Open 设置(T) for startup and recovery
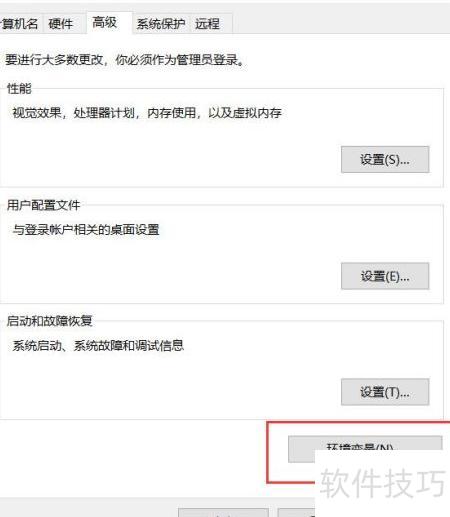Image resolution: width=450 pixels, height=517 pixels. point(385,392)
